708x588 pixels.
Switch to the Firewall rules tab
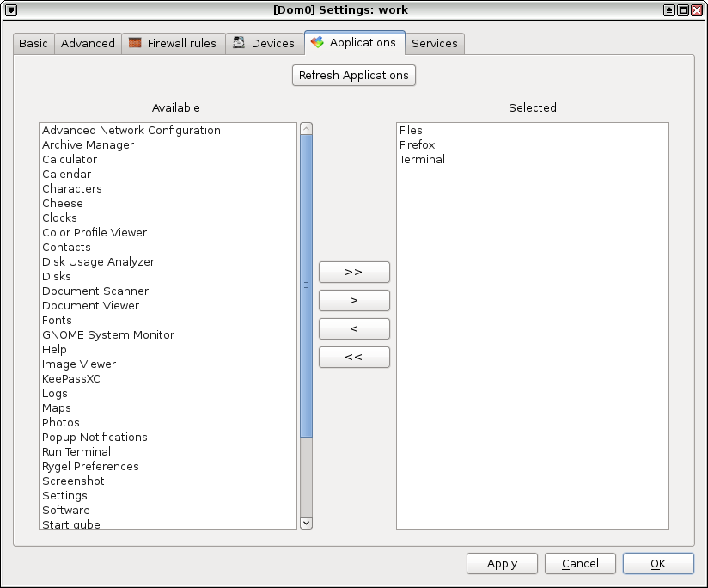coord(173,43)
